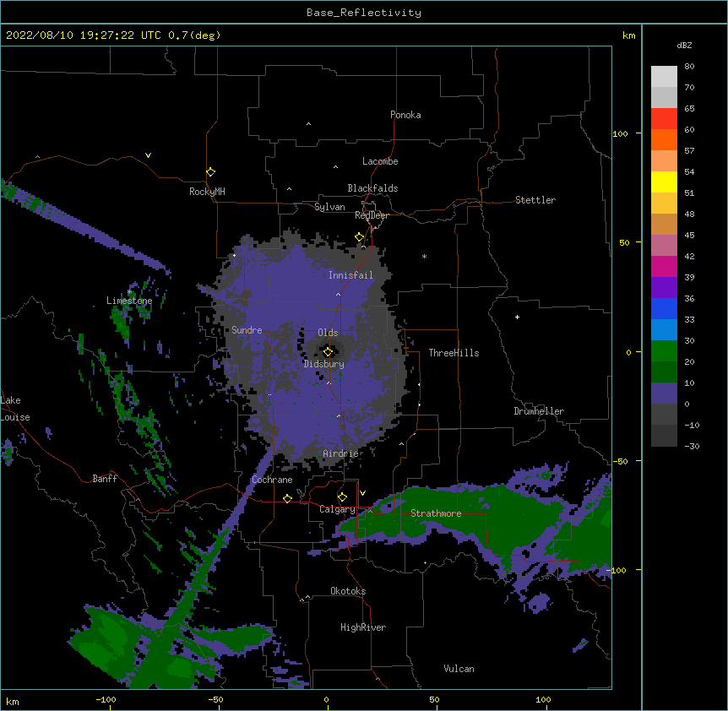This screenshot has height=711, width=728.
Task: Click the Ponoka city label
Action: pyautogui.click(x=405, y=115)
